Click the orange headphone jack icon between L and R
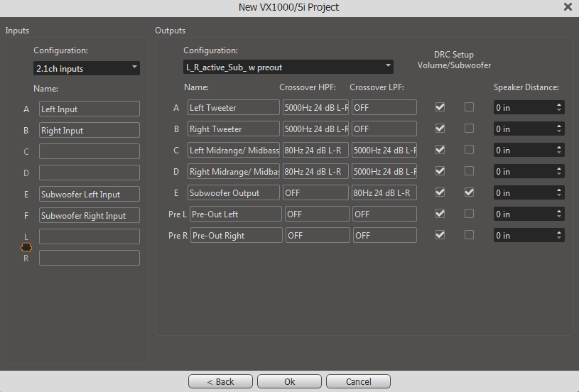Viewport: 579px width, 392px height. tap(26, 247)
